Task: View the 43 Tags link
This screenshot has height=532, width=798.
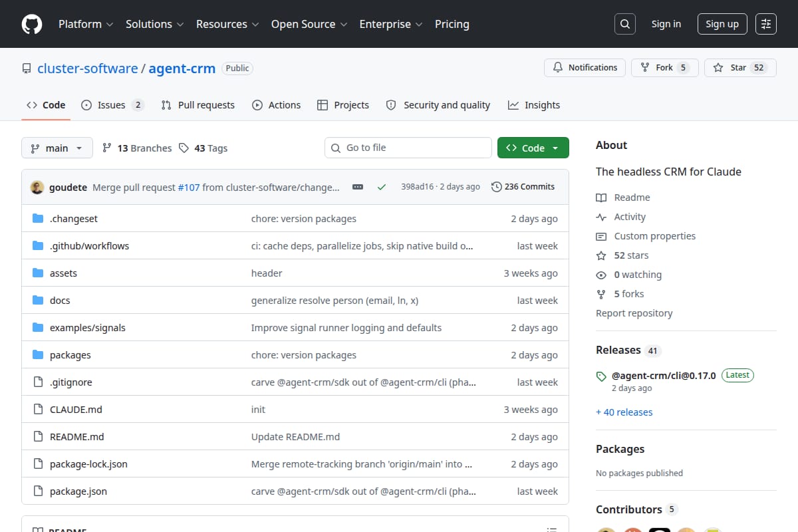Action: (x=203, y=148)
